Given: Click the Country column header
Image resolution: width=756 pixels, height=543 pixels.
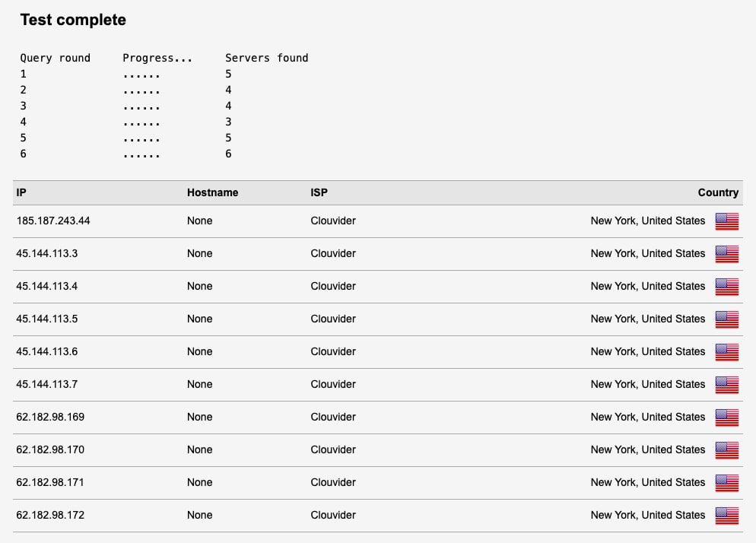Looking at the screenshot, I should click(718, 192).
